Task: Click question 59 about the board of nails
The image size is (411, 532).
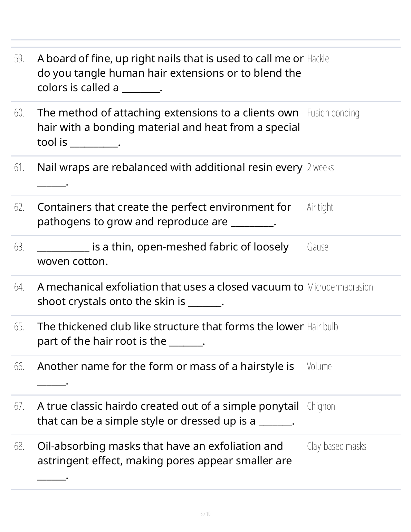Action: click(x=169, y=73)
